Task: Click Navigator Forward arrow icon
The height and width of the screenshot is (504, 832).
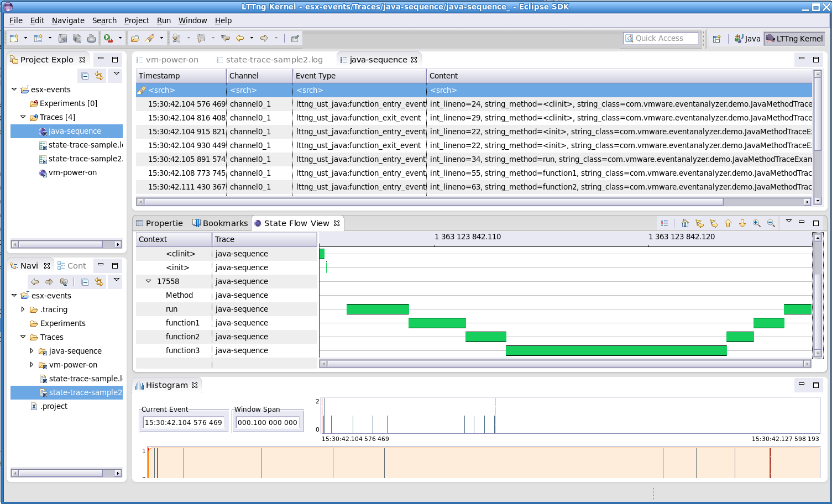Action: (49, 282)
